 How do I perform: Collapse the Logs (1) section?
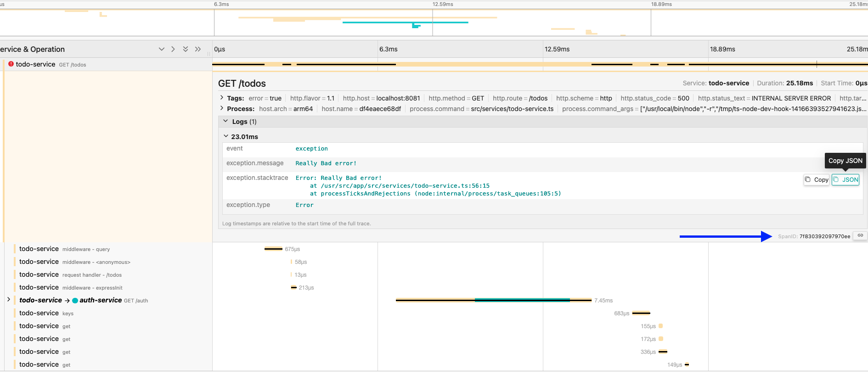pos(225,122)
